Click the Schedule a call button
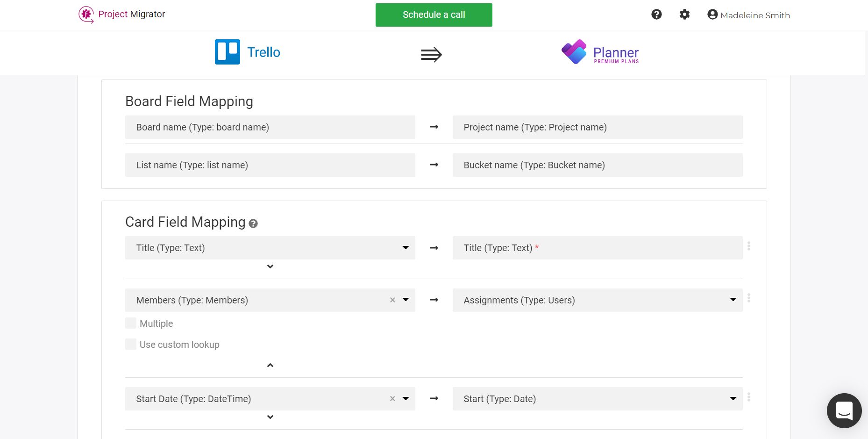The width and height of the screenshot is (868, 439). pyautogui.click(x=434, y=15)
